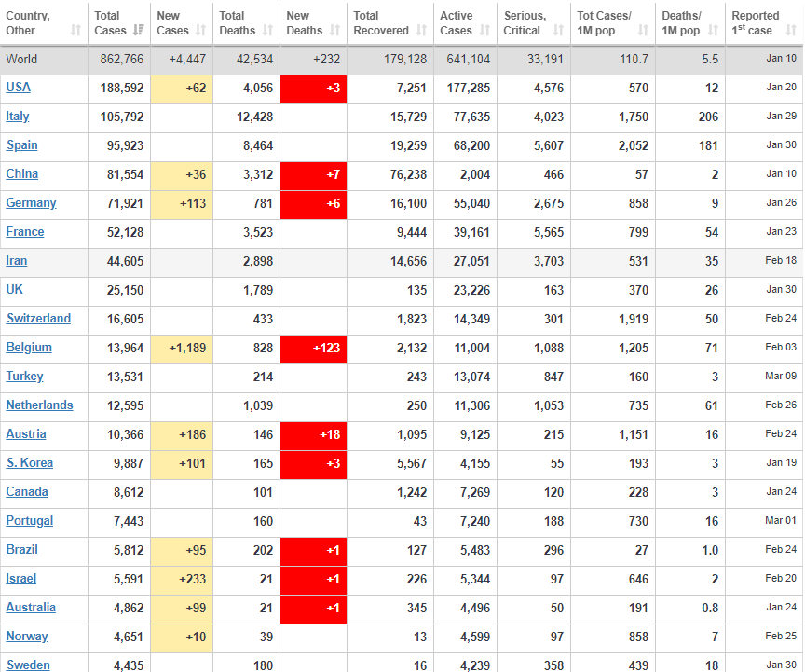Click the World summary row label

tap(22, 59)
